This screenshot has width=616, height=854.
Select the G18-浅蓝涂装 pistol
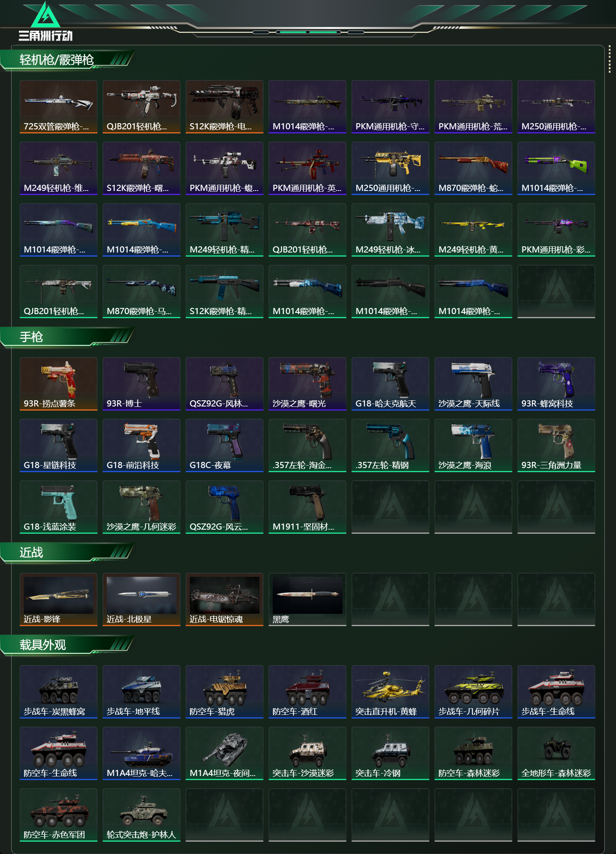click(x=59, y=507)
